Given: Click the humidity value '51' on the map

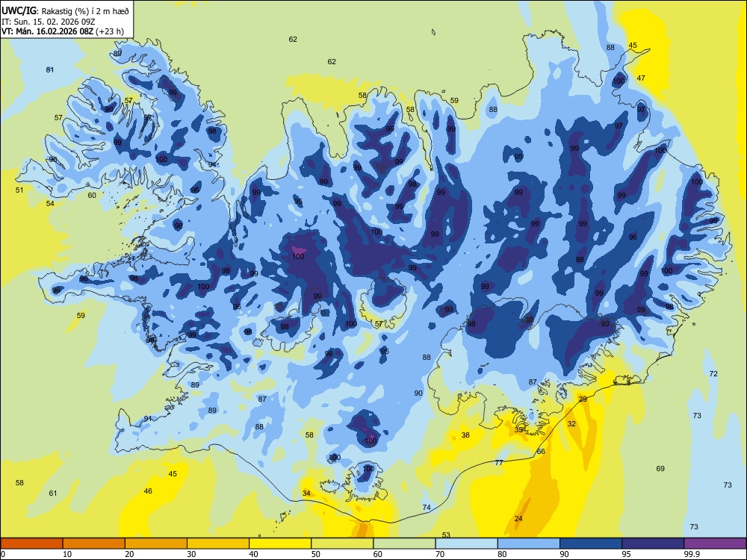Looking at the screenshot, I should click(x=19, y=190).
